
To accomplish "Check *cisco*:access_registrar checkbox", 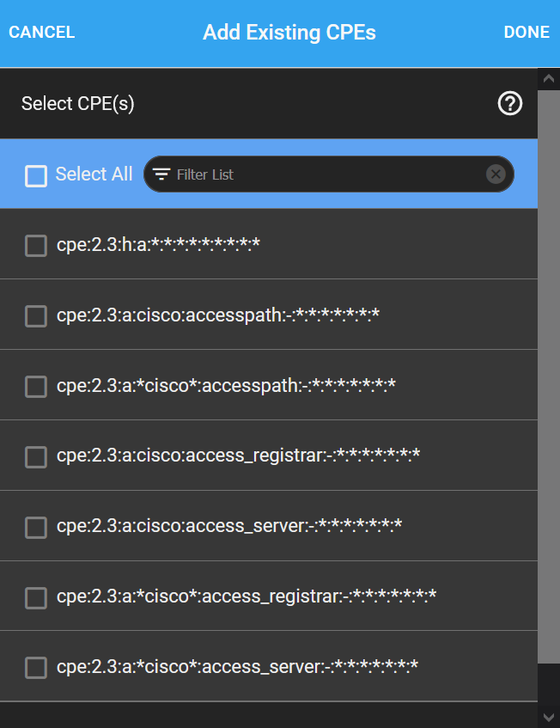I will [x=36, y=597].
